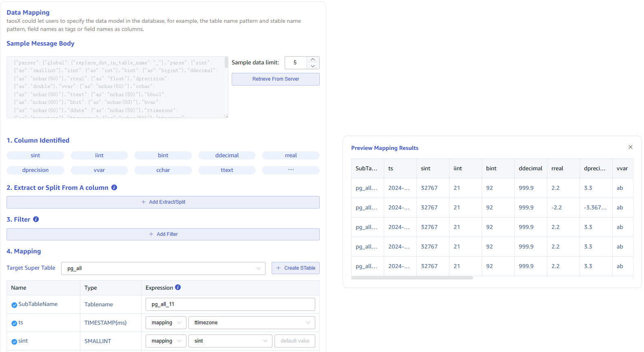Click the Filter info icon
The image size is (644, 352).
tap(36, 219)
